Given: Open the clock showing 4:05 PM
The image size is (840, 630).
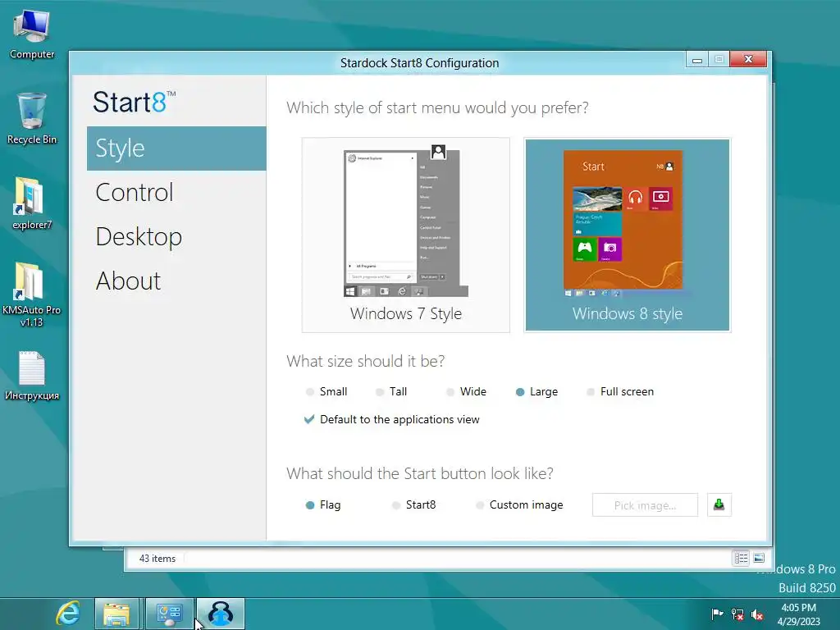Looking at the screenshot, I should coord(799,614).
